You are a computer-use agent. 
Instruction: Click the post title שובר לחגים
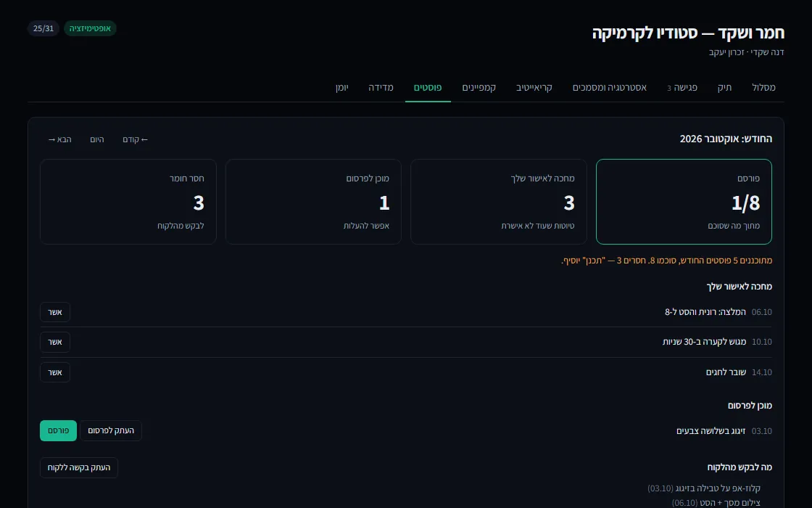click(726, 372)
